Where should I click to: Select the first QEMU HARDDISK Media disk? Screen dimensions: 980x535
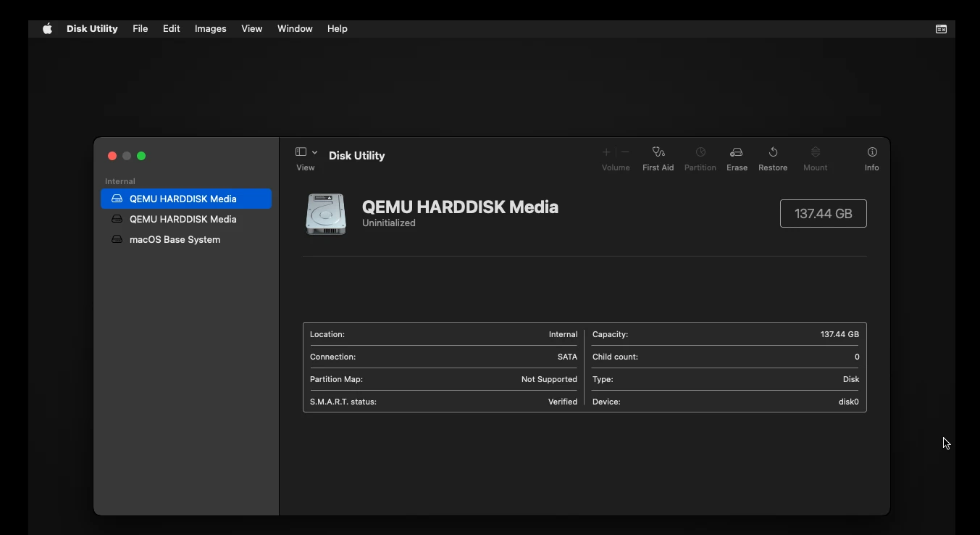point(183,199)
